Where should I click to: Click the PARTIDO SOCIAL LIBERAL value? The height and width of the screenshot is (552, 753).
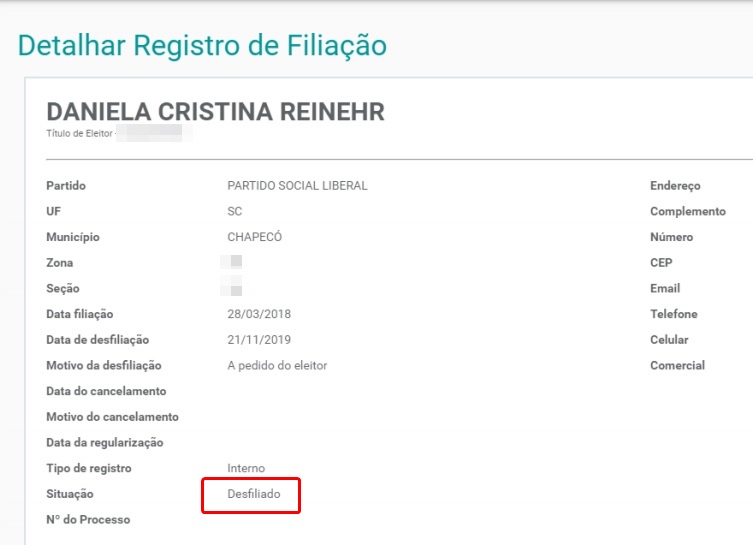point(297,186)
